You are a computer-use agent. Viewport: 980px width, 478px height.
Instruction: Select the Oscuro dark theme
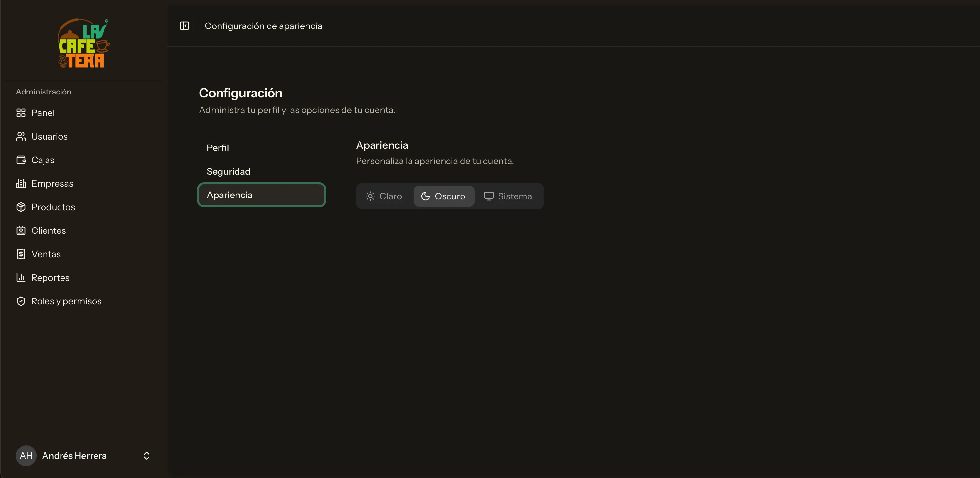click(x=444, y=196)
